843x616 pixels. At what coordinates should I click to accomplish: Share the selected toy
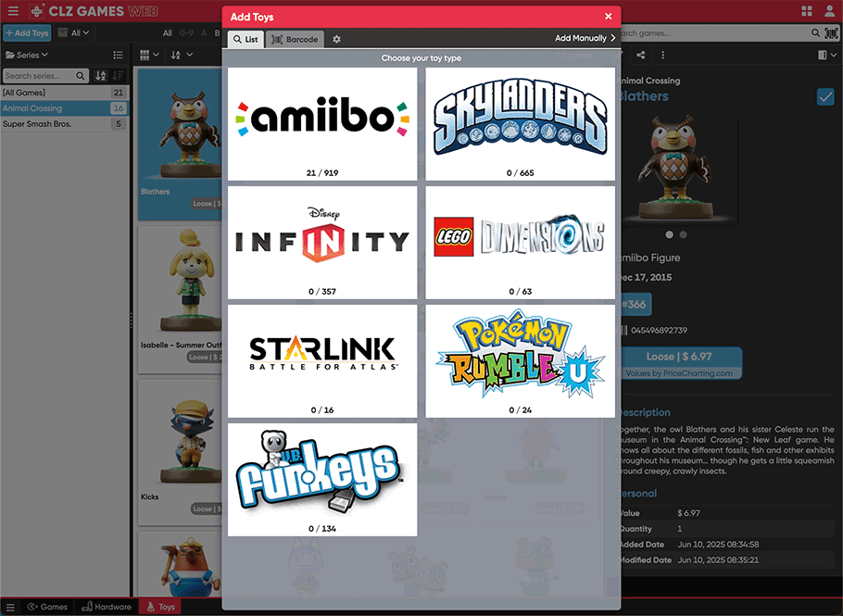pyautogui.click(x=640, y=55)
